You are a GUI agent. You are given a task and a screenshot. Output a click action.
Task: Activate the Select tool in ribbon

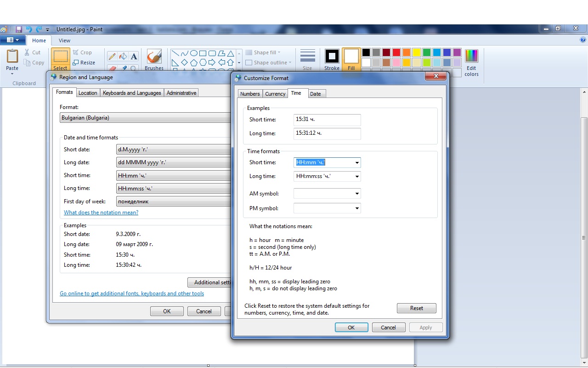click(60, 60)
